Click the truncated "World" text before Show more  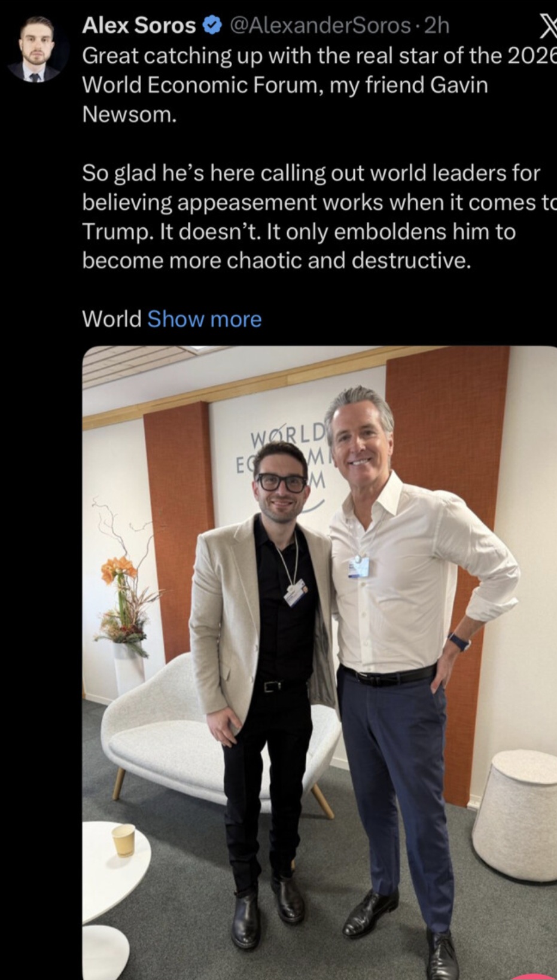tap(112, 319)
